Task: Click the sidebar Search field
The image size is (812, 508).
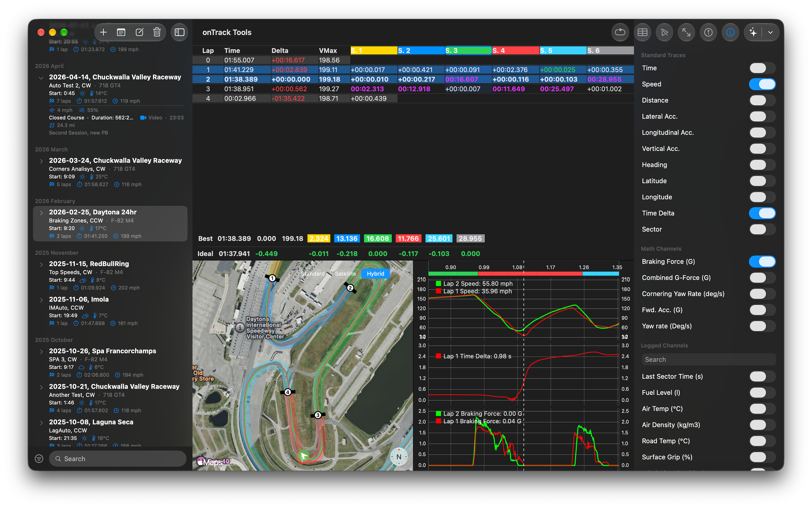Action: 118,459
